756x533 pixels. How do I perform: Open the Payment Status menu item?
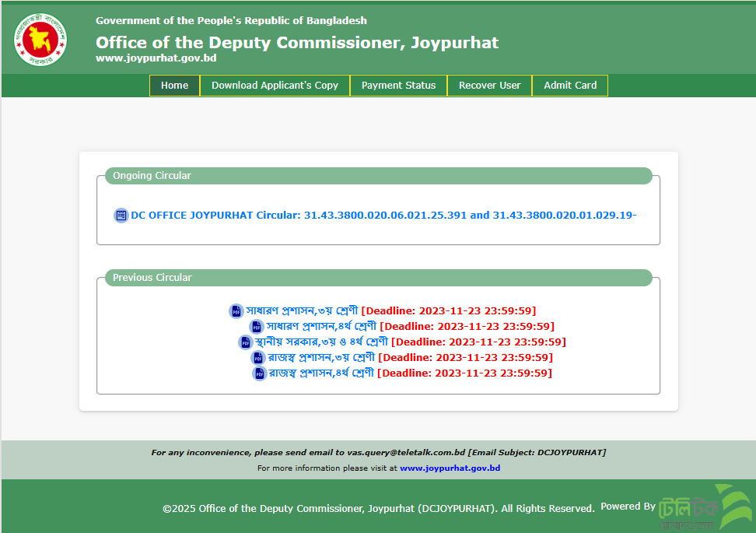point(398,86)
